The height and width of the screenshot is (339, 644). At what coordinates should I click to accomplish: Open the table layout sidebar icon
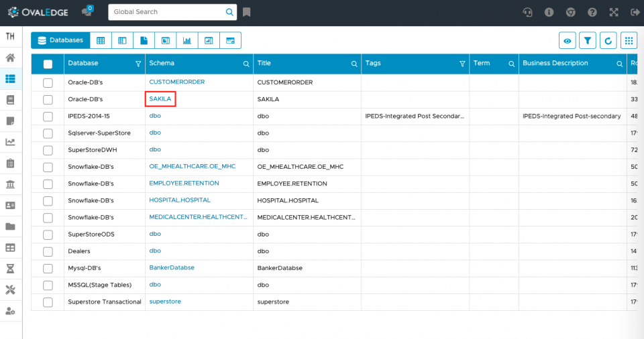click(x=10, y=248)
